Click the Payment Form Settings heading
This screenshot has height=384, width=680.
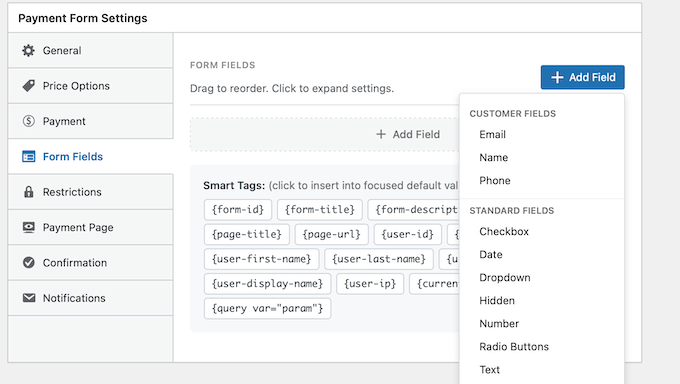(83, 18)
